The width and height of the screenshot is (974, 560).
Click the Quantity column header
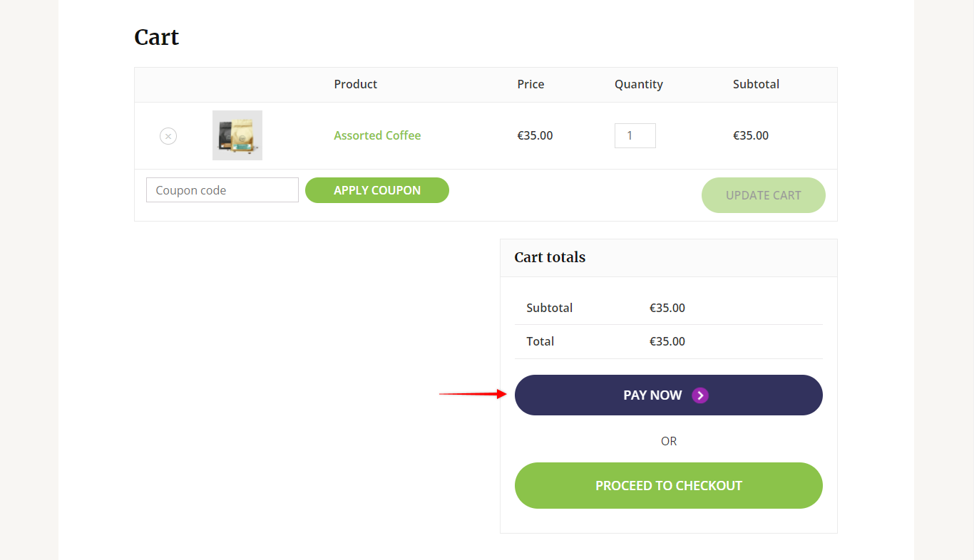point(639,84)
